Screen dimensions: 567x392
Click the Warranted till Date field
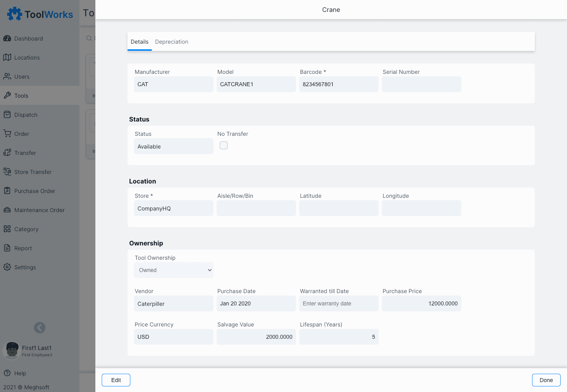pyautogui.click(x=339, y=303)
